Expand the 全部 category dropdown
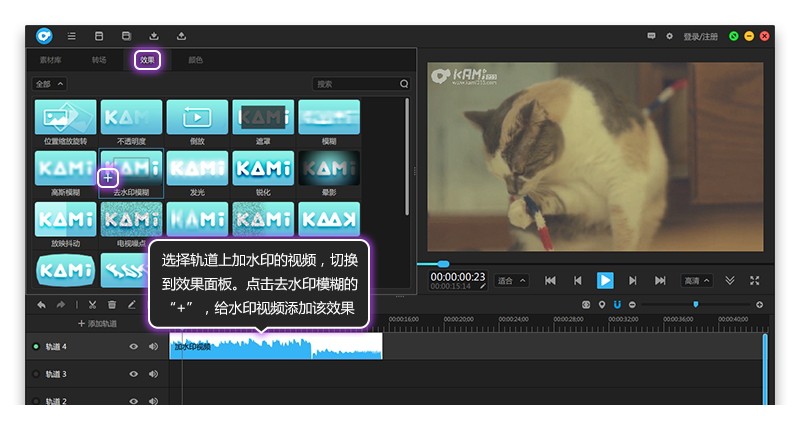This screenshot has height=421, width=800. (x=49, y=84)
